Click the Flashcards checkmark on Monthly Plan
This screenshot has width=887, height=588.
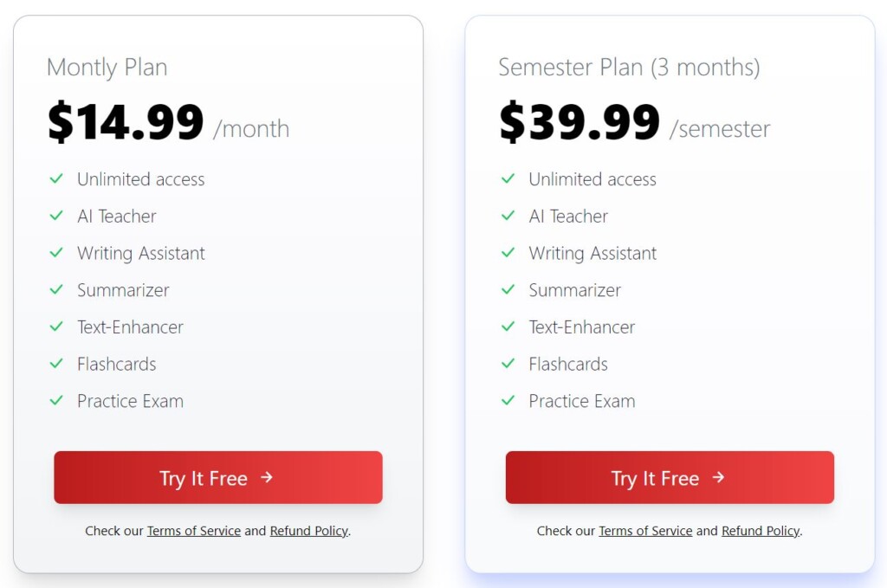coord(57,365)
